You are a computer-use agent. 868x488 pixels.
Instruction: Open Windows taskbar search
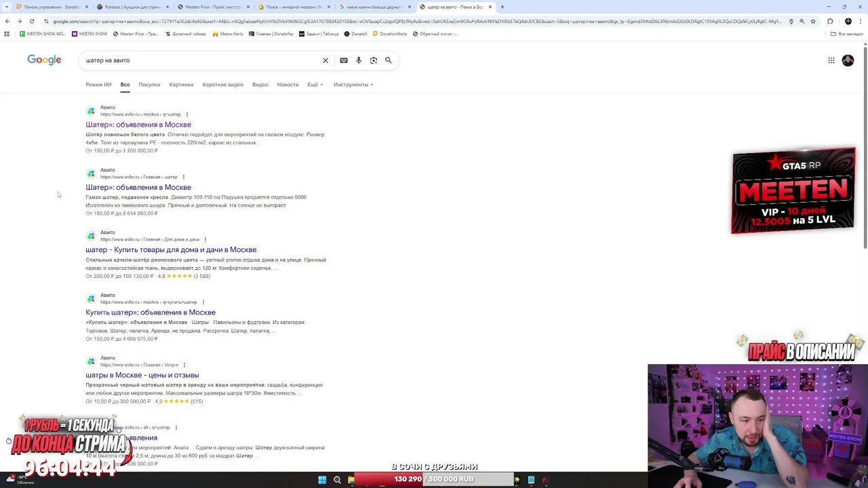337,480
